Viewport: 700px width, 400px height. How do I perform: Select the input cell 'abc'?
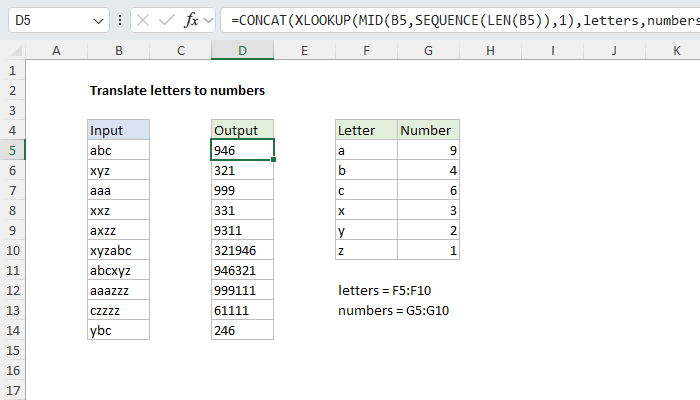(x=118, y=150)
